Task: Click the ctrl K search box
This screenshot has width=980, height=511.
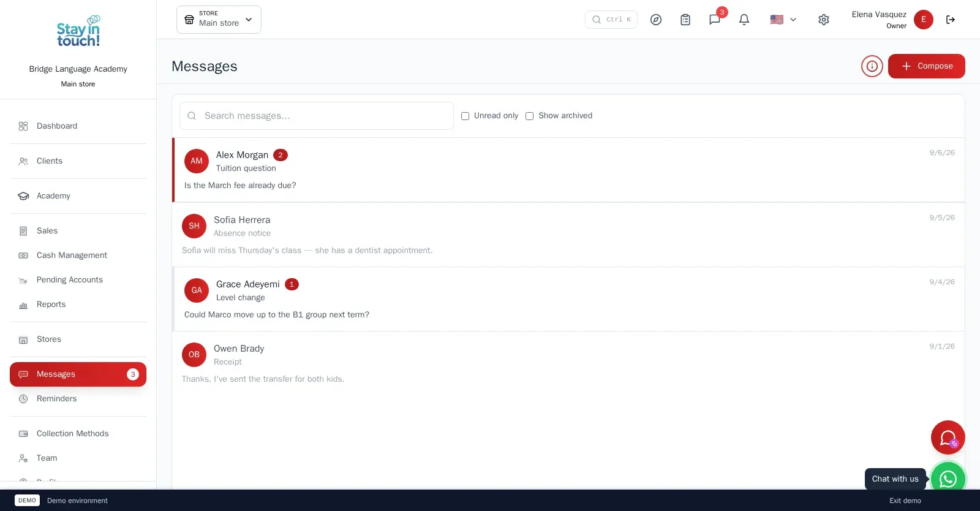Action: coord(611,20)
